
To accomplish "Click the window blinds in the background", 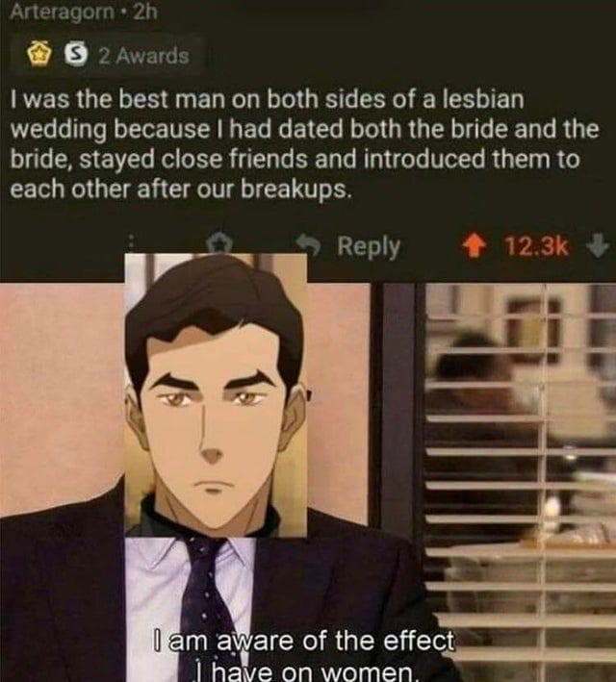I will pyautogui.click(x=518, y=478).
